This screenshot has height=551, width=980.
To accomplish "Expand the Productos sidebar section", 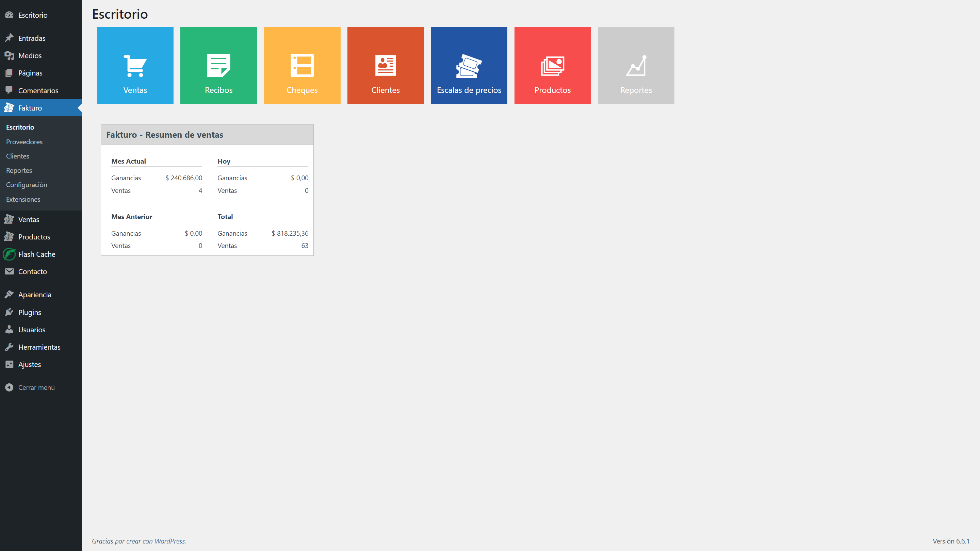I will [34, 237].
